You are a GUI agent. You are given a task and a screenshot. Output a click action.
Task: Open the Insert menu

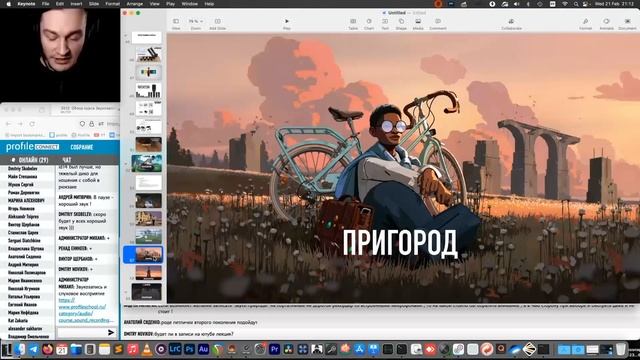pos(76,4)
